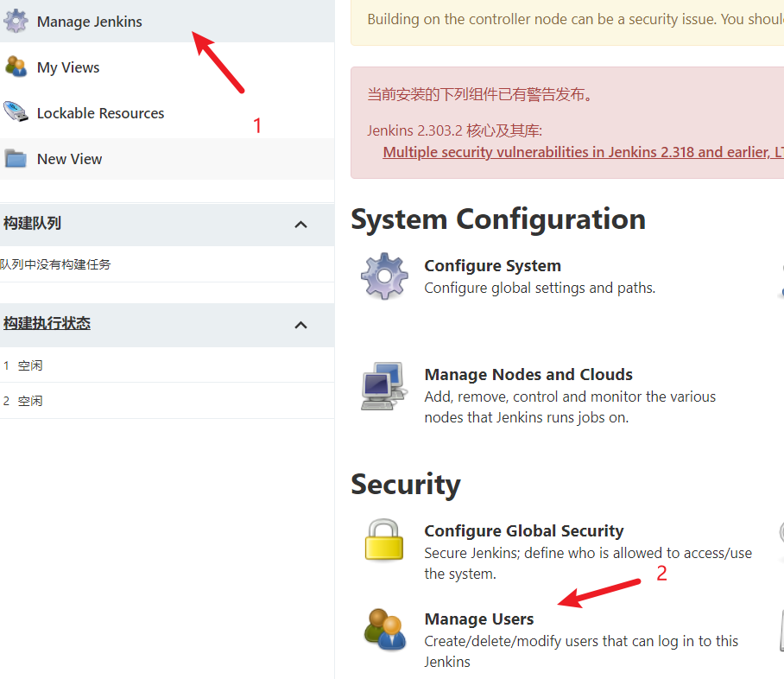The image size is (784, 679).
Task: Open Lockable Resources link
Action: [100, 113]
